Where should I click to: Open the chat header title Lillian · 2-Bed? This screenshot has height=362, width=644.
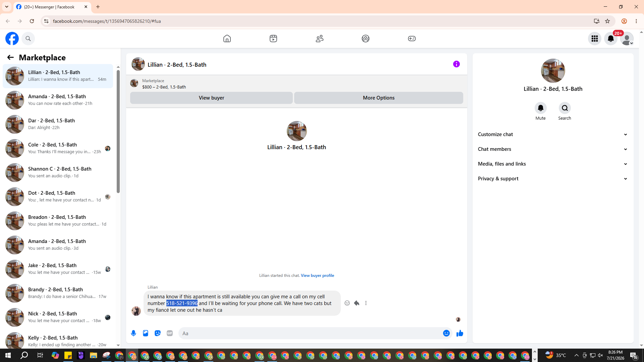pos(177,65)
